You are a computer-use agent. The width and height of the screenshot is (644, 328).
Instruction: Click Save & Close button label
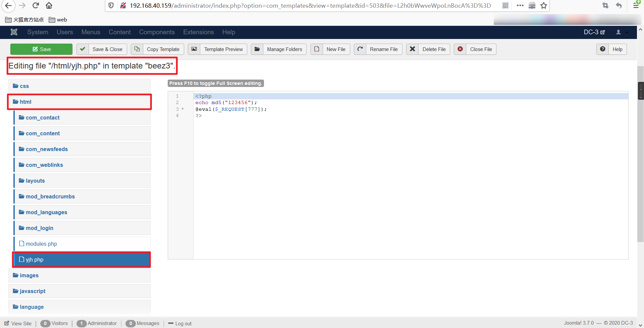point(107,49)
